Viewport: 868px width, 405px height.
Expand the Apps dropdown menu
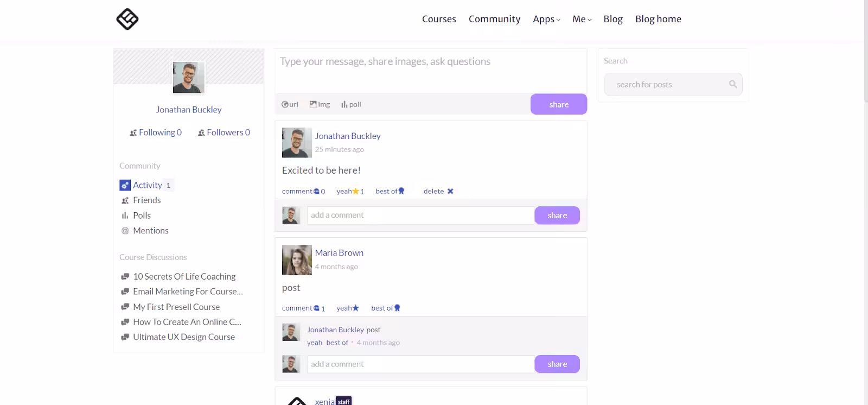546,19
